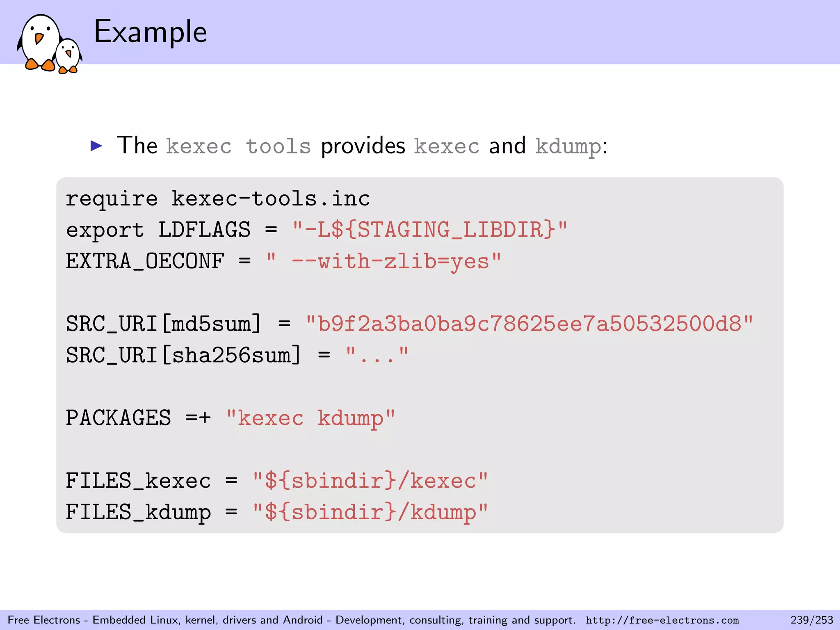
Task: Click the gray "kdump" word in bullet
Action: point(568,146)
